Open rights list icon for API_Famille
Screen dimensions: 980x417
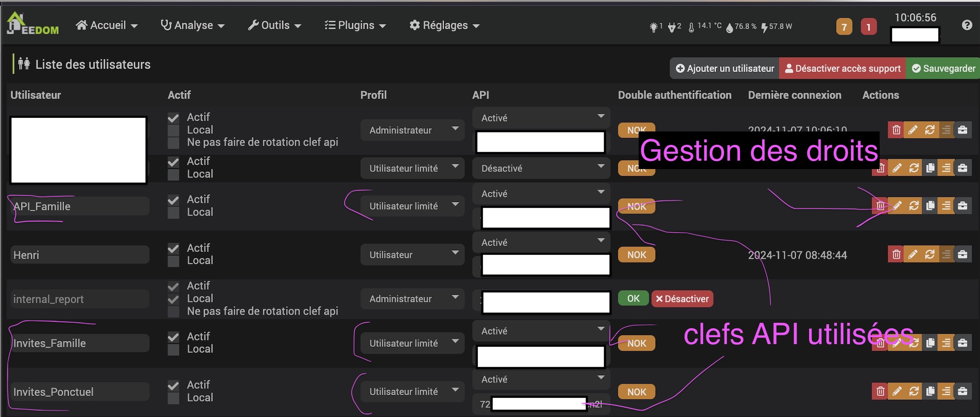click(946, 206)
